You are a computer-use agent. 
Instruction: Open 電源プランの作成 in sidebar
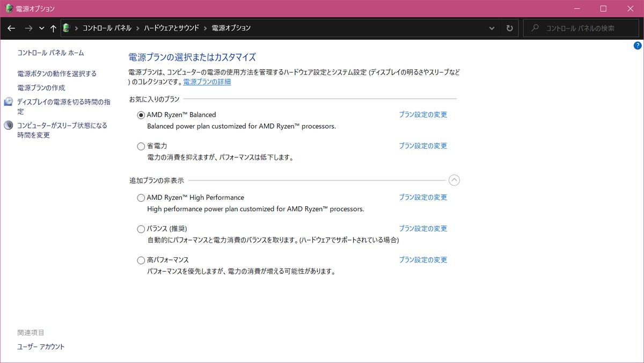41,88
